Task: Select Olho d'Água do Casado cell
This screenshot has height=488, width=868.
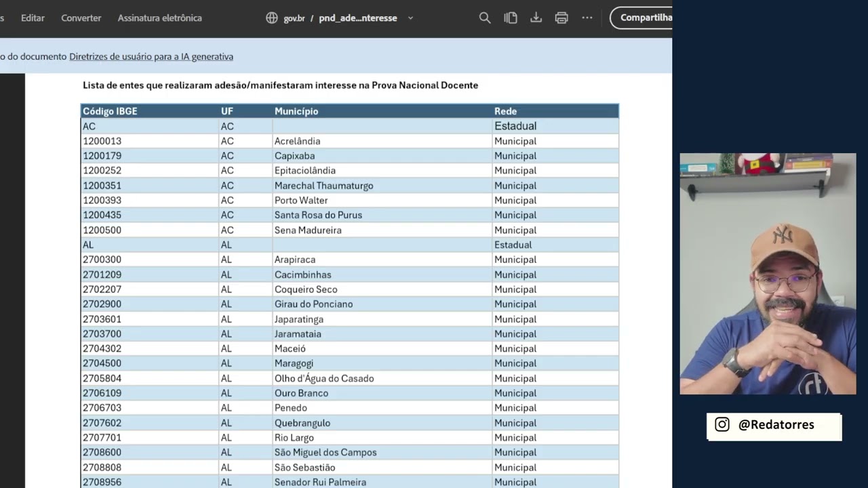Action: [382, 378]
